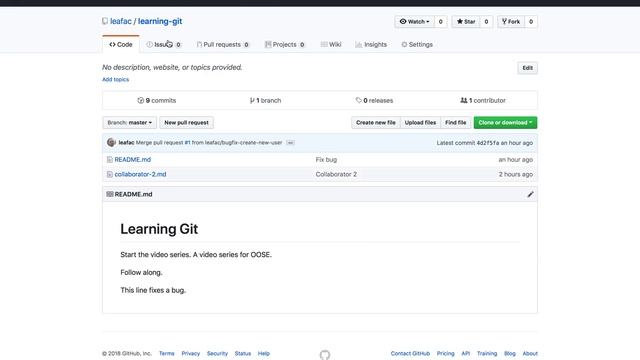Click Add topics link

[x=116, y=80]
